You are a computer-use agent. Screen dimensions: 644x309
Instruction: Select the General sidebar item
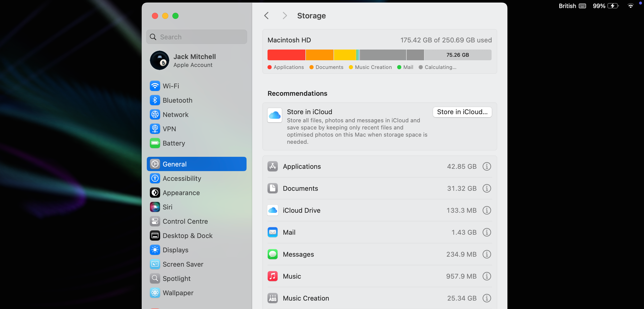196,164
